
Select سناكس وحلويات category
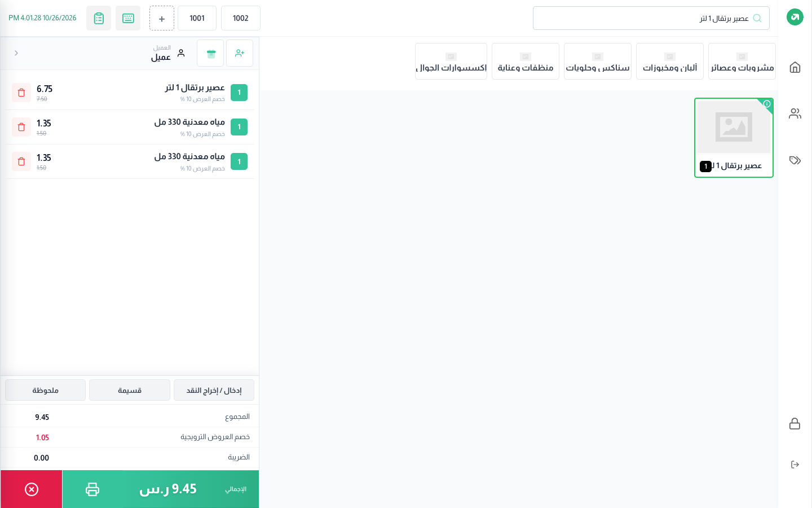[598, 62]
